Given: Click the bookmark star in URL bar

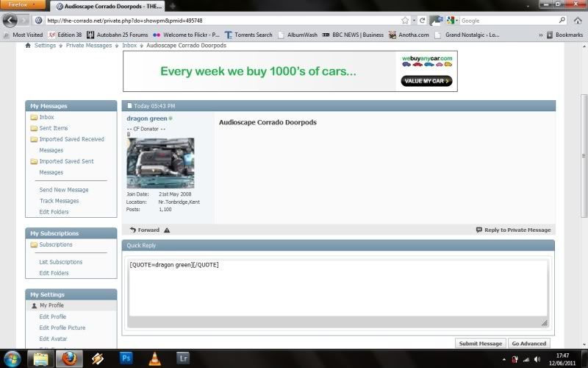Looking at the screenshot, I should (405, 21).
